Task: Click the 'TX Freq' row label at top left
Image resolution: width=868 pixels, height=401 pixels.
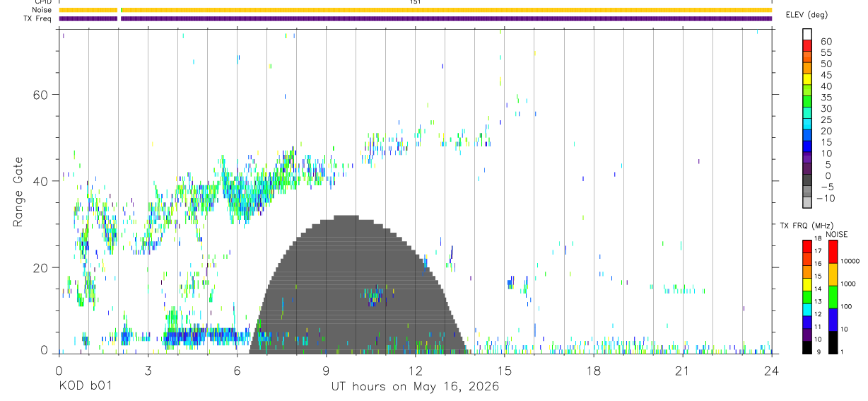Action: click(x=38, y=18)
